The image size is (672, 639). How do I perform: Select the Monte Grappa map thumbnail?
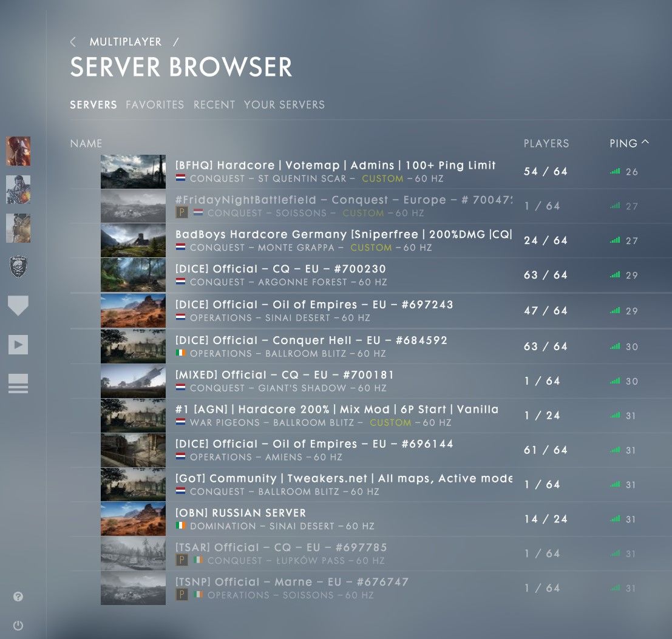pyautogui.click(x=134, y=241)
